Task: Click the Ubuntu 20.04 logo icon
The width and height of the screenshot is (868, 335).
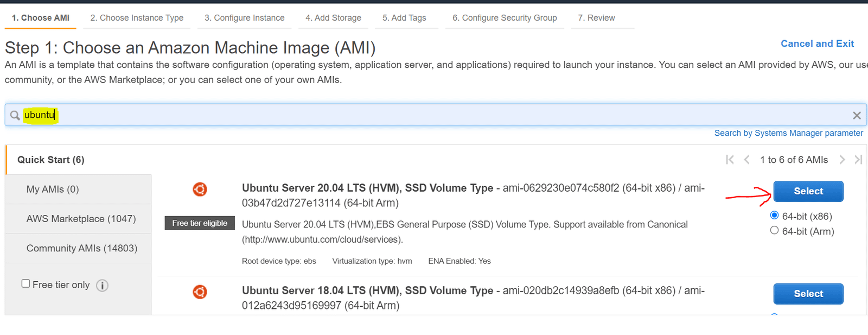Action: pyautogui.click(x=200, y=189)
